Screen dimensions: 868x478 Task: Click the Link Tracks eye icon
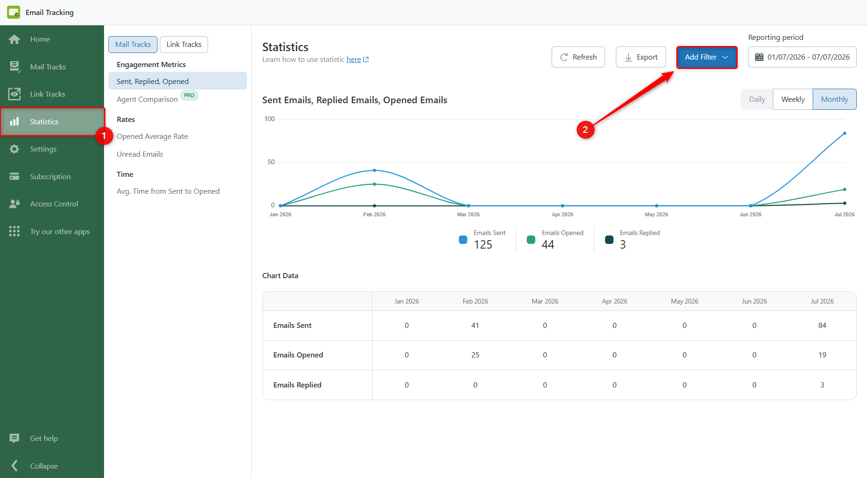15,94
